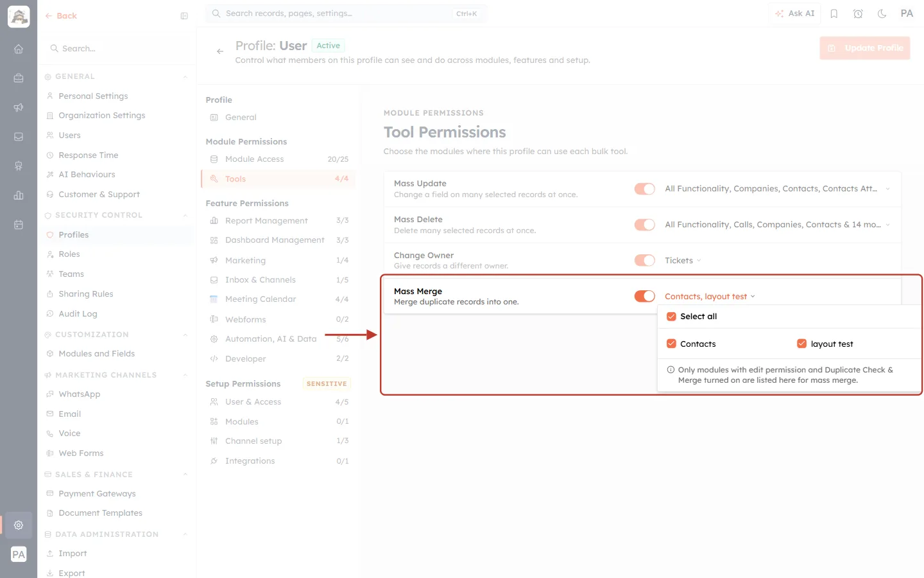Image resolution: width=924 pixels, height=578 pixels.
Task: Uncheck the Contacts module checkbox
Action: 671,344
